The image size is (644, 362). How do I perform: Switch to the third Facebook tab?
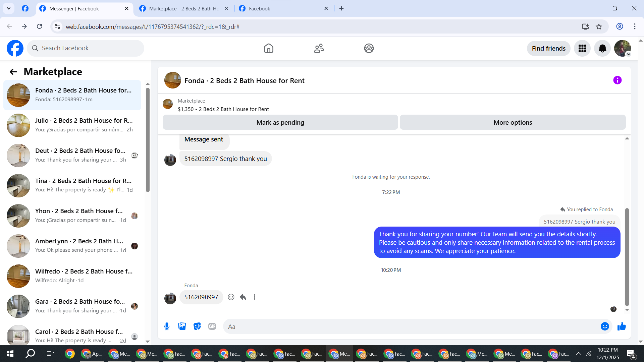pos(283,9)
